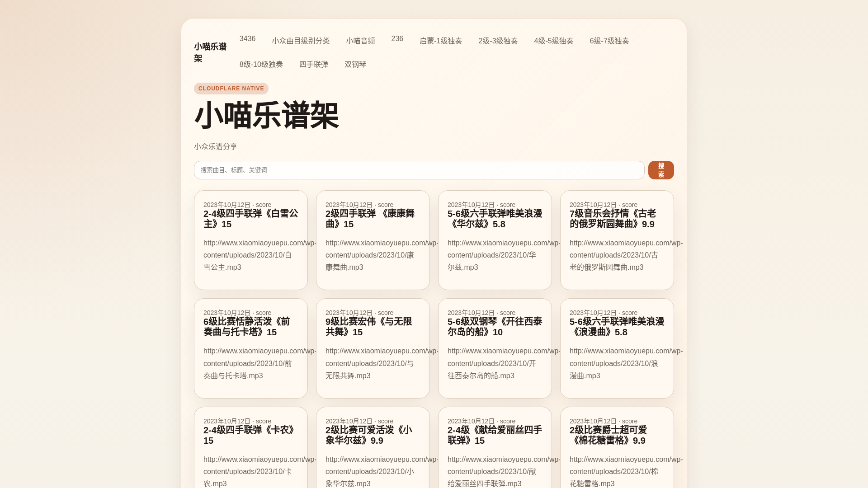
Task: Open 双钢琴 category
Action: pos(355,65)
